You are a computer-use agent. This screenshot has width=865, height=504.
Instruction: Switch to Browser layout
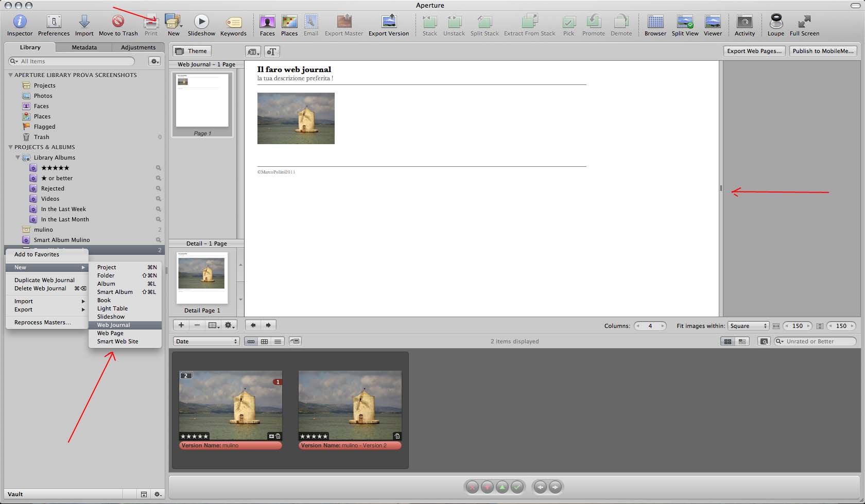tap(655, 25)
